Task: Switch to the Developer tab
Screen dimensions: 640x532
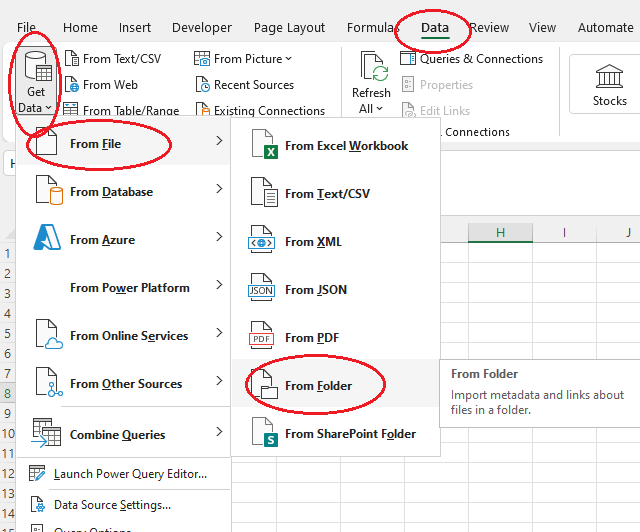Action: click(202, 27)
